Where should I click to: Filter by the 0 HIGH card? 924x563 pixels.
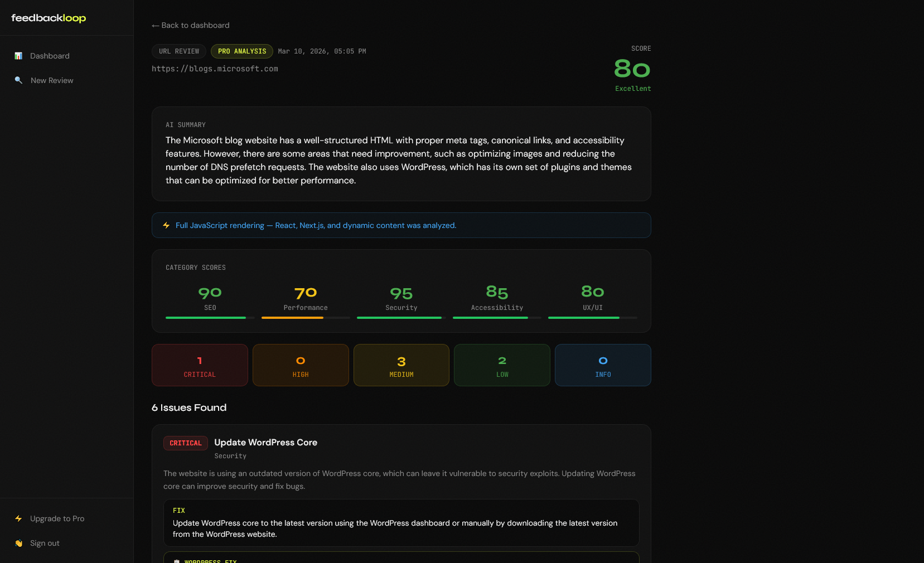301,365
